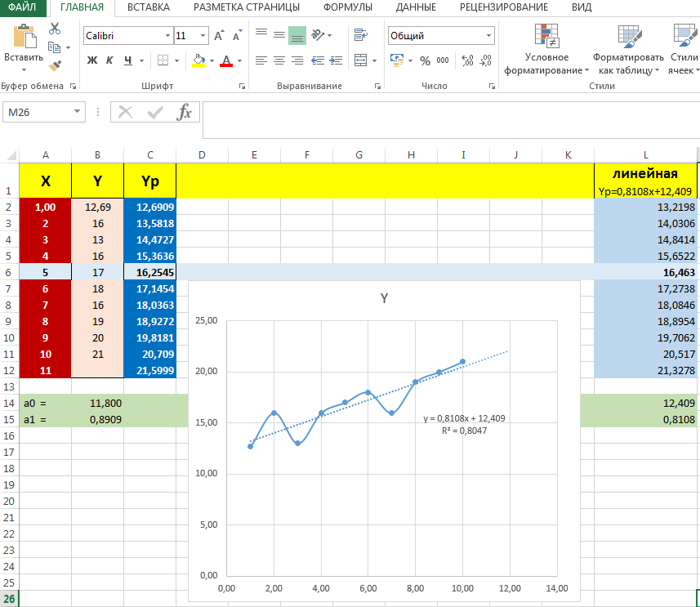Image resolution: width=700 pixels, height=607 pixels.
Task: Select the Format Painter brush icon
Action: pos(55,66)
